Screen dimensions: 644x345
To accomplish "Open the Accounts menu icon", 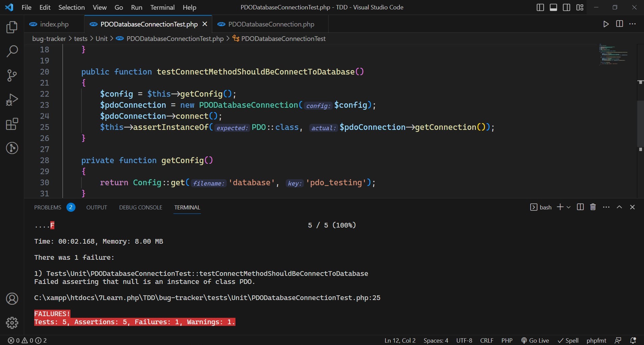I will tap(12, 299).
